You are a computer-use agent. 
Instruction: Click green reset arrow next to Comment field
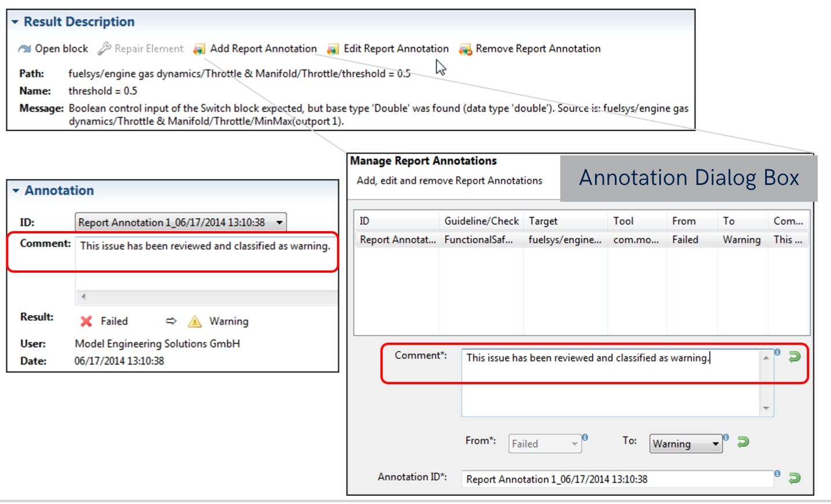795,357
